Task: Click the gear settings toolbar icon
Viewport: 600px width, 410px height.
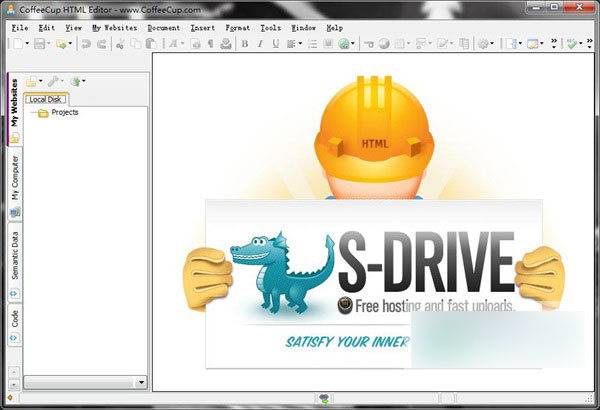Action: 483,44
